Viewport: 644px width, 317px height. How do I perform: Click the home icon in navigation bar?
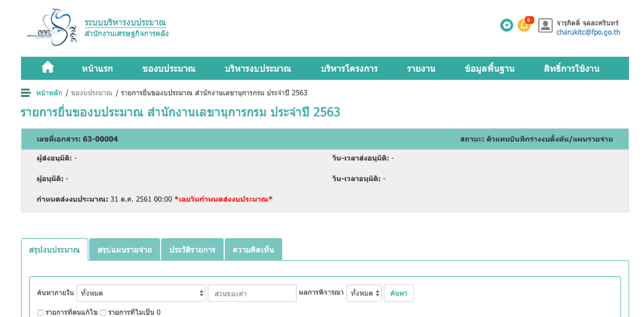coord(48,67)
